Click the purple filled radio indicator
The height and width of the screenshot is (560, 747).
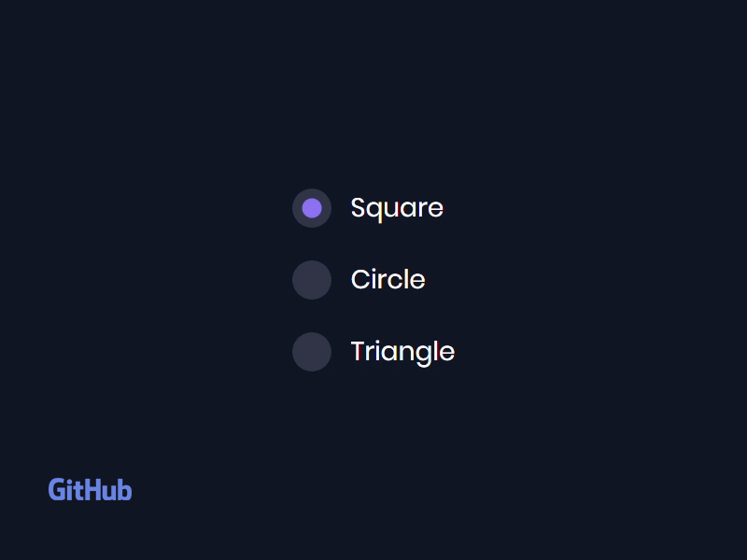pyautogui.click(x=312, y=208)
